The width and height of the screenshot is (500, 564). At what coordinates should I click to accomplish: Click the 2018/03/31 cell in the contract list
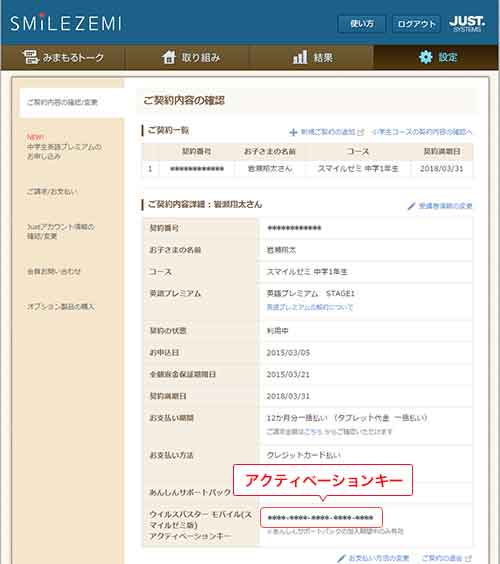(441, 169)
